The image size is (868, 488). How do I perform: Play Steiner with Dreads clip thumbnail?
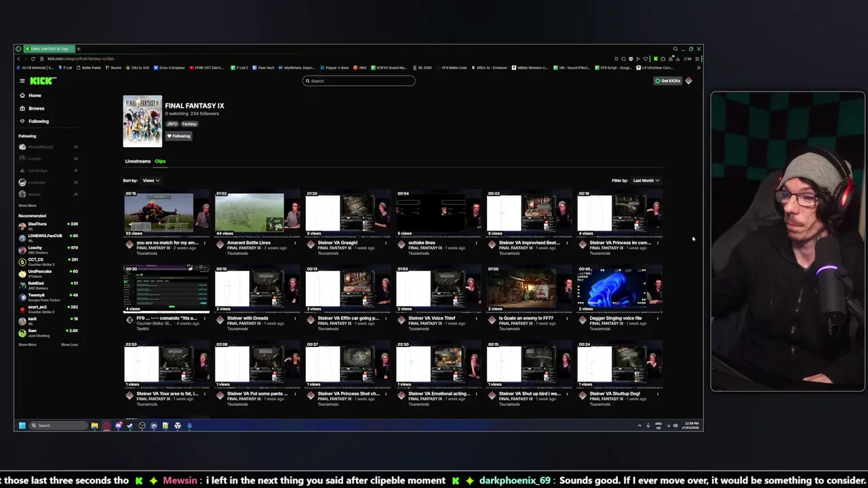tap(257, 289)
